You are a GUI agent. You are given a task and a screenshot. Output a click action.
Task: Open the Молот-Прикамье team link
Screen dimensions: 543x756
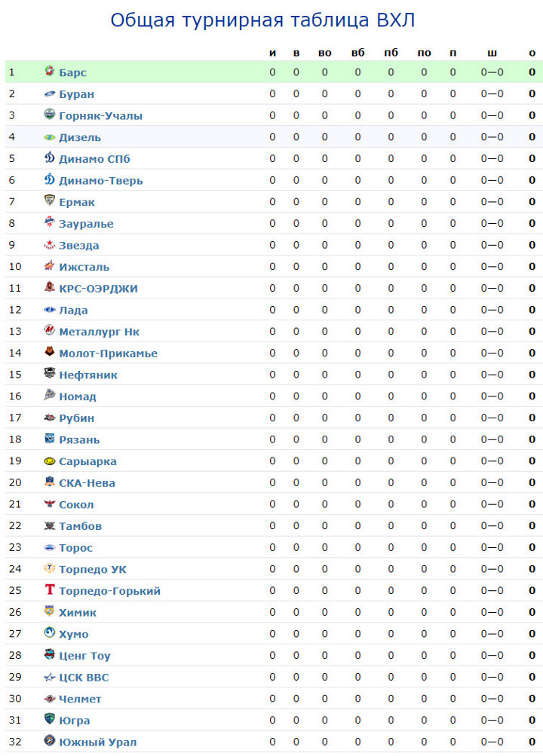(108, 354)
